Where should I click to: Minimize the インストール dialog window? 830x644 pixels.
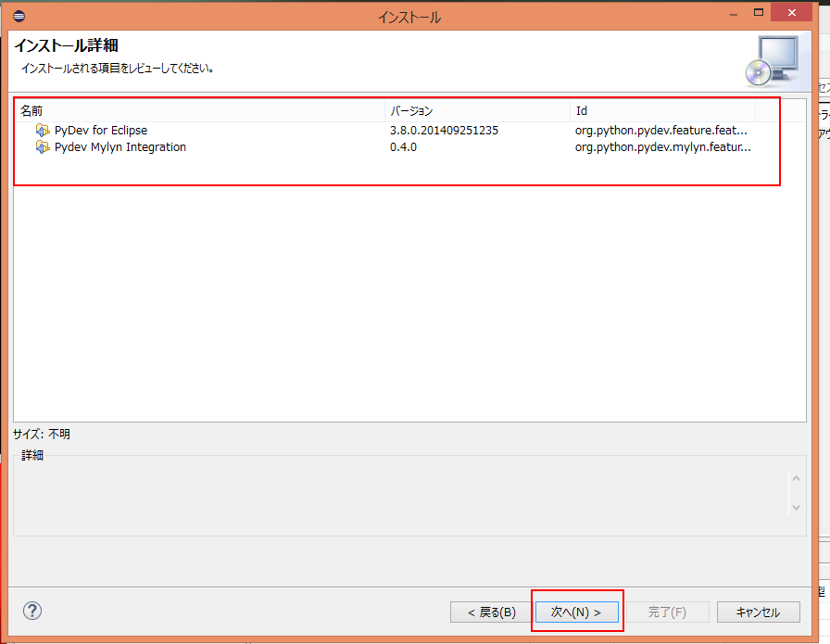coord(734,14)
